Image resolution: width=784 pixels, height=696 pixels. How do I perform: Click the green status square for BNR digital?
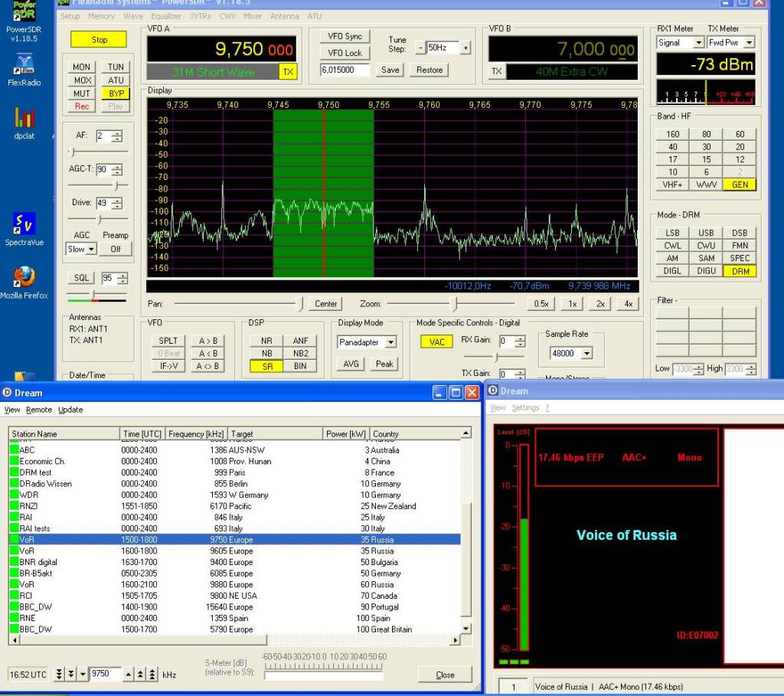click(14, 562)
